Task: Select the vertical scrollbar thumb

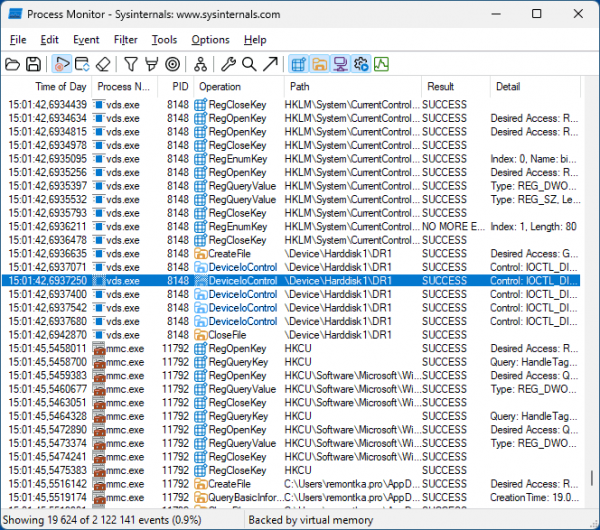Action: pyautogui.click(x=592, y=478)
